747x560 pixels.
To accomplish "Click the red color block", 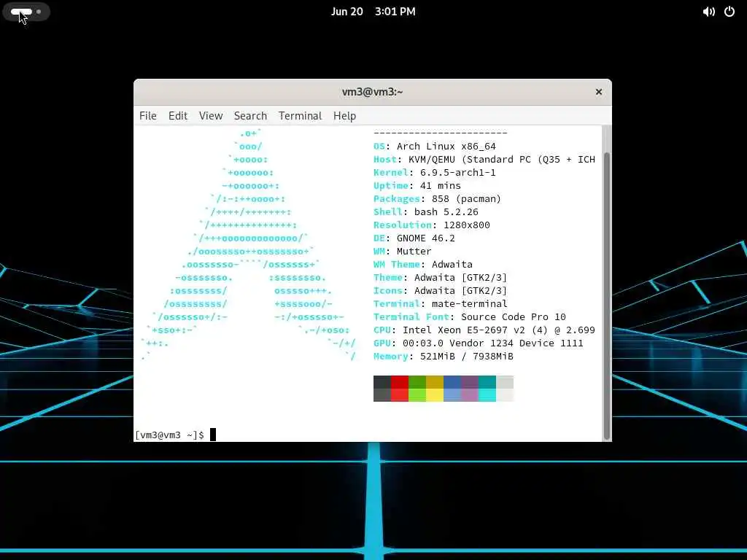I will coord(400,389).
